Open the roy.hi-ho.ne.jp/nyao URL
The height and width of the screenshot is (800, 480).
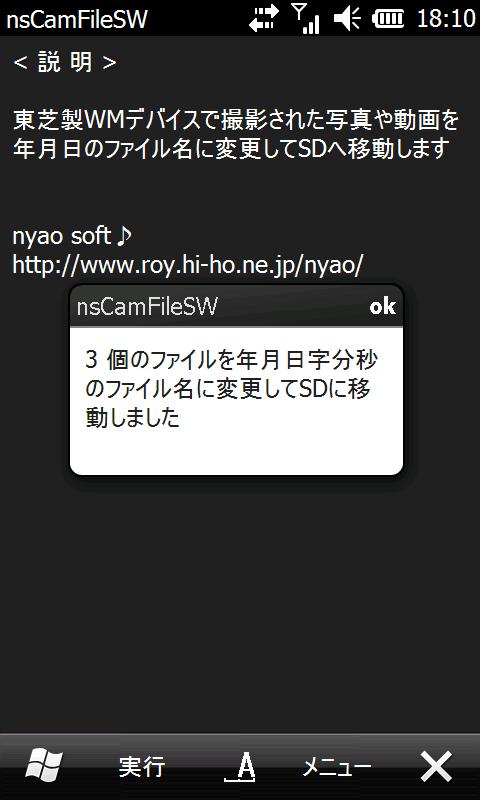point(188,265)
